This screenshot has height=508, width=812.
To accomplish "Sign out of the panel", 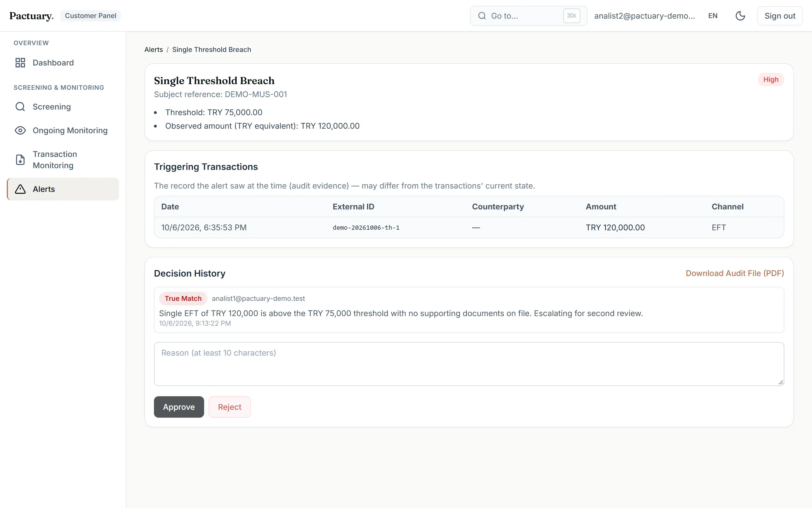I will pyautogui.click(x=780, y=16).
